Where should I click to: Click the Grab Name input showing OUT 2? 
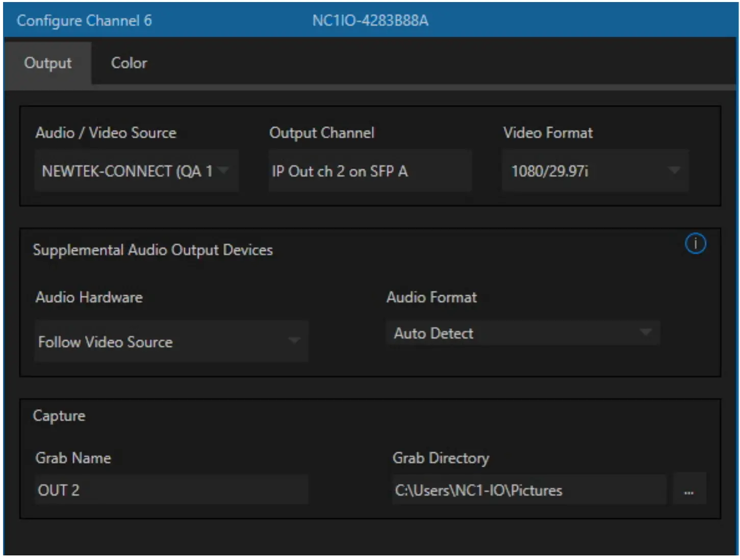click(171, 490)
